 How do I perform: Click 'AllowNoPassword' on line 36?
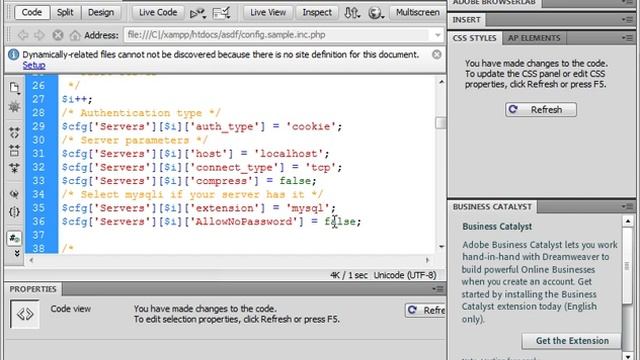244,222
